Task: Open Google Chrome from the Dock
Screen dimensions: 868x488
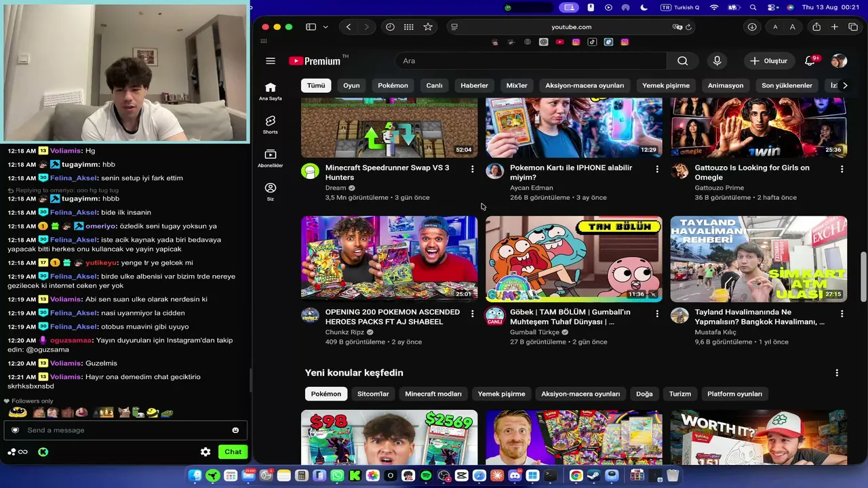Action: (576, 476)
